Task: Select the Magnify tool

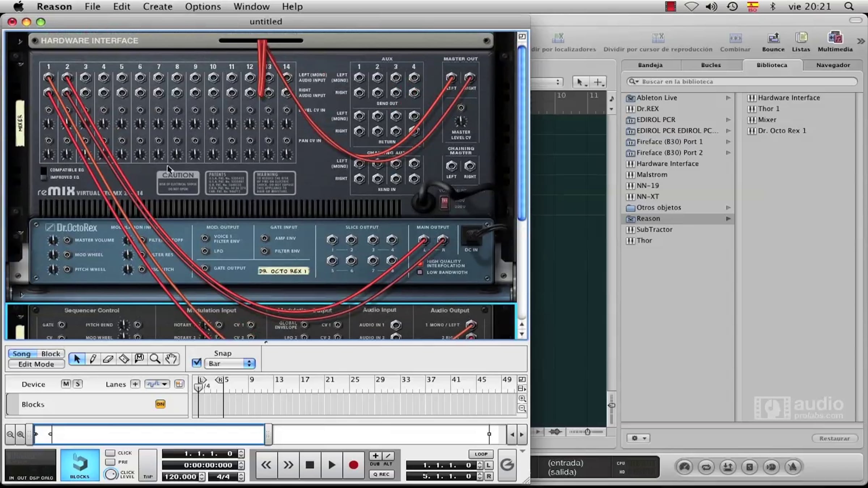Action: [x=155, y=359]
